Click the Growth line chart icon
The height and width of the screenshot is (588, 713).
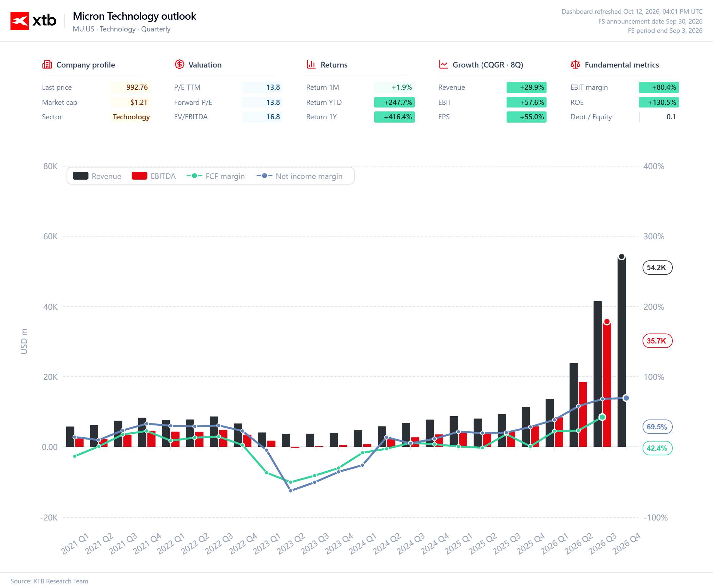pos(443,64)
